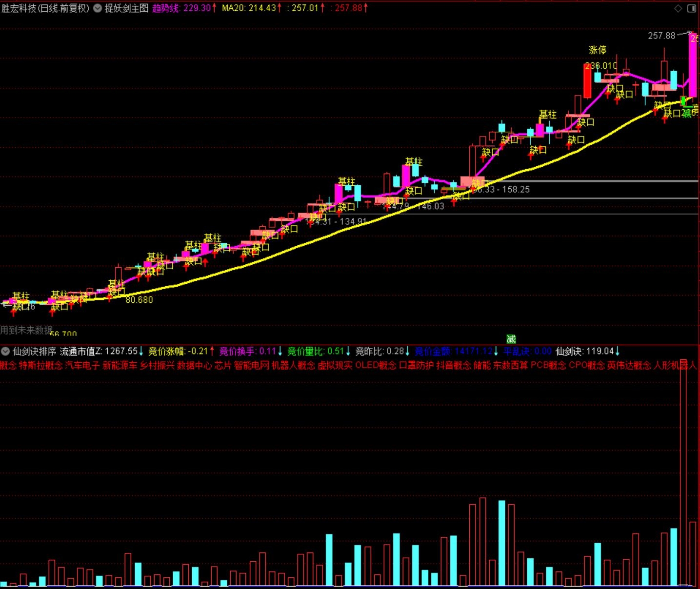Open the 捉妖剑主图 indicator dropdown
This screenshot has width=700, height=589.
(x=98, y=8)
